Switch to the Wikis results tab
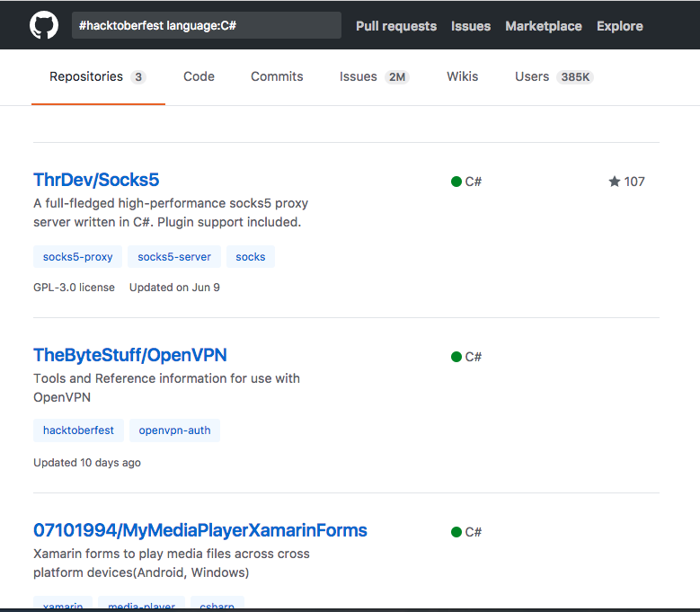The image size is (700, 612). (x=462, y=76)
